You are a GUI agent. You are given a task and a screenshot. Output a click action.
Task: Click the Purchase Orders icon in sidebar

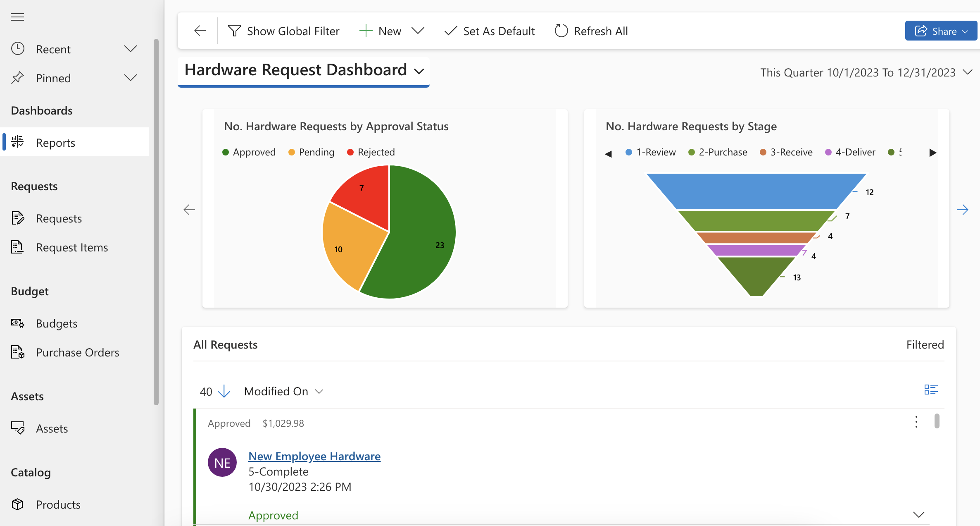tap(18, 351)
